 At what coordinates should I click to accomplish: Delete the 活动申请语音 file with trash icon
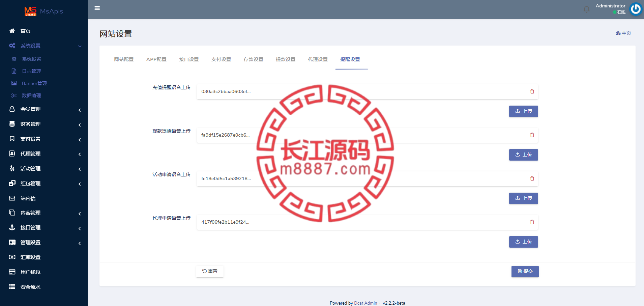pyautogui.click(x=532, y=178)
